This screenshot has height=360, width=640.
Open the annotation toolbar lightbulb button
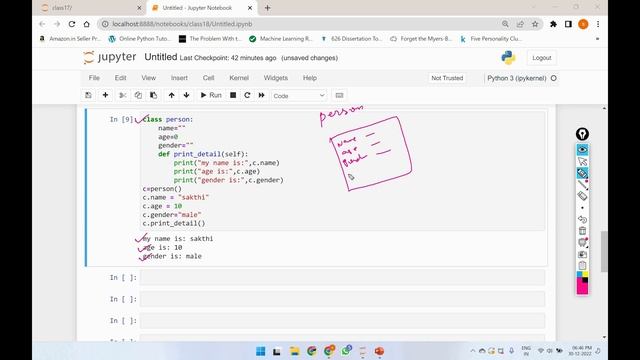tap(582, 134)
